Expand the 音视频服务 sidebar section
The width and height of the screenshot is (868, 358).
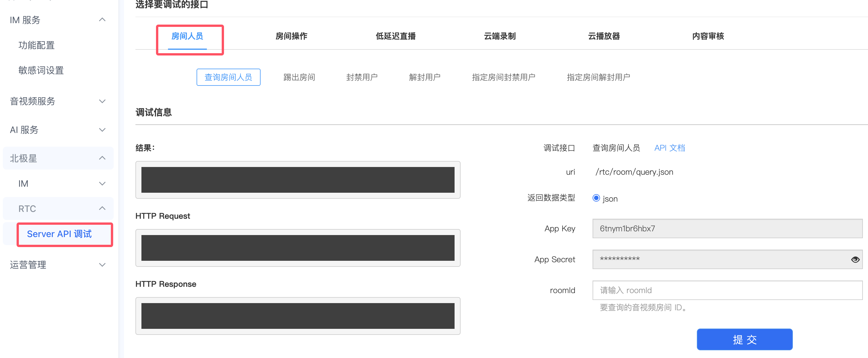[58, 101]
